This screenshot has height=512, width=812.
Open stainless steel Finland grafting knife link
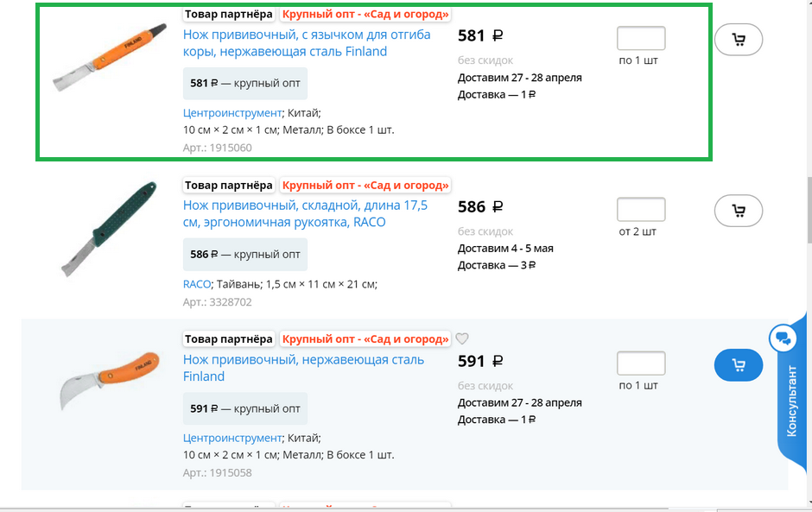click(x=303, y=368)
